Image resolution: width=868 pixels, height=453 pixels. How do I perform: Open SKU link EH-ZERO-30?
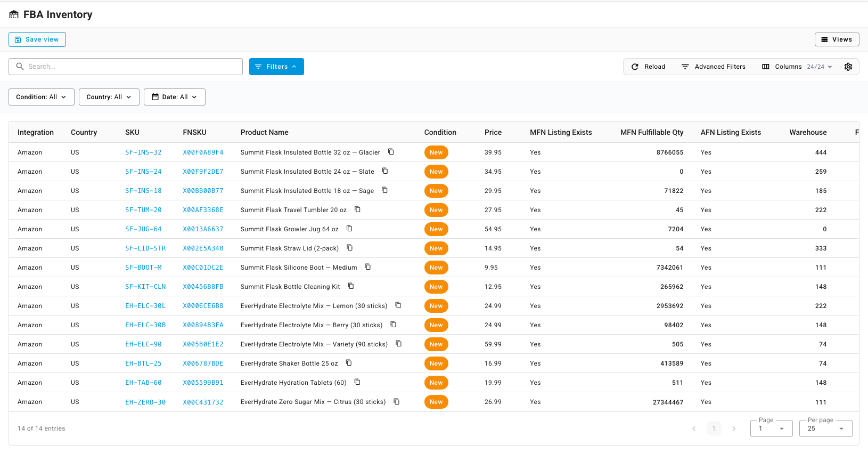145,402
